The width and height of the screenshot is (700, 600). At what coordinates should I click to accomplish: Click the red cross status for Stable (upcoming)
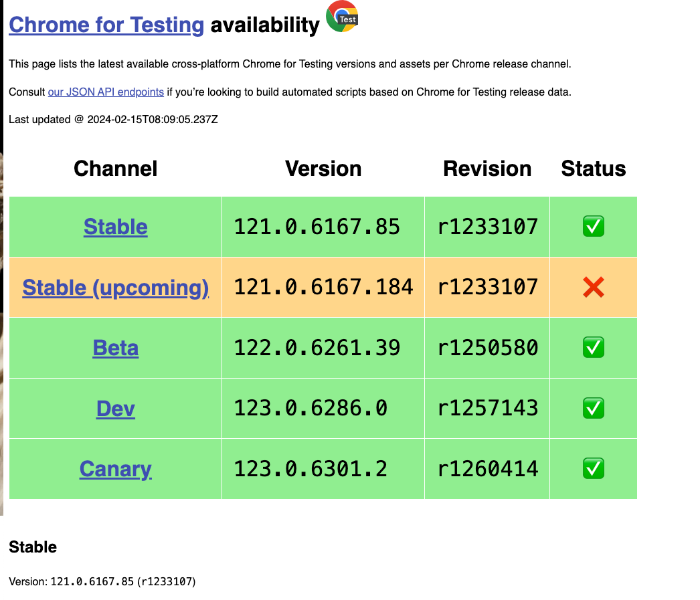click(x=594, y=288)
